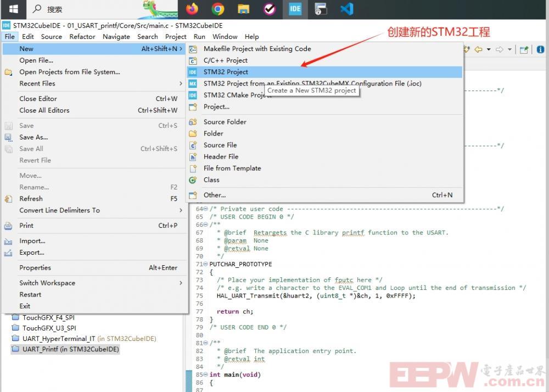Launch Chrome from the taskbar
This screenshot has width=549, height=392.
coord(218,9)
